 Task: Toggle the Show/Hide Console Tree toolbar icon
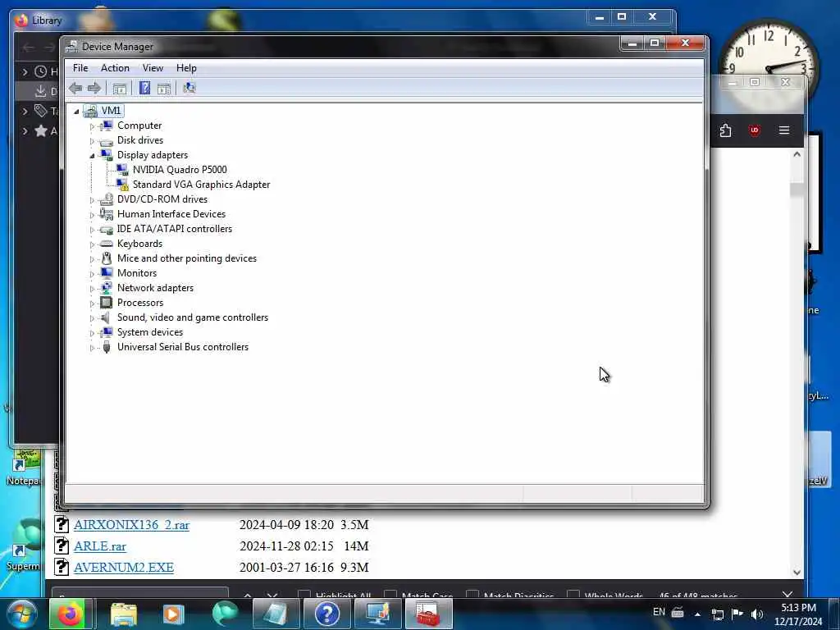pos(120,89)
